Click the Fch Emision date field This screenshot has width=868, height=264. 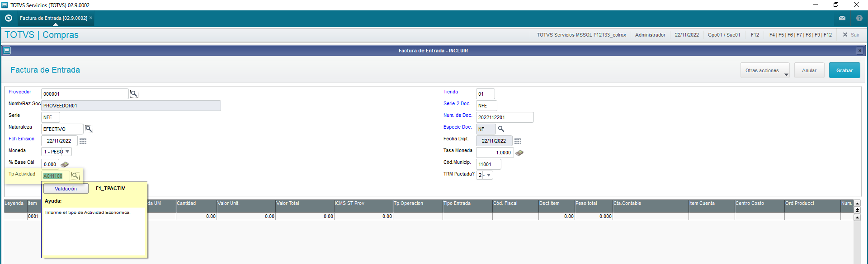[59, 141]
